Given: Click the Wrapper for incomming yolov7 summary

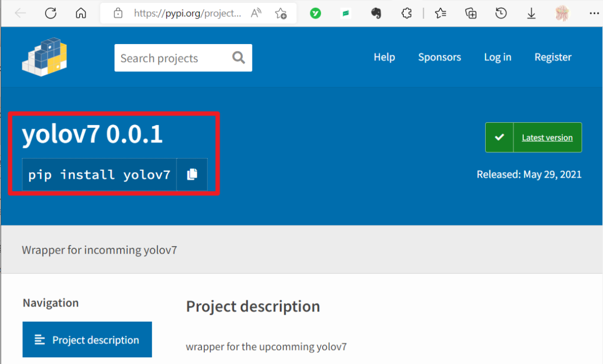Looking at the screenshot, I should coord(99,250).
